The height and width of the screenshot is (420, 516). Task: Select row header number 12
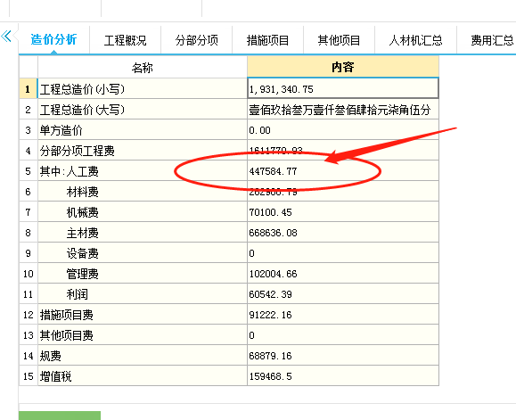(x=28, y=315)
